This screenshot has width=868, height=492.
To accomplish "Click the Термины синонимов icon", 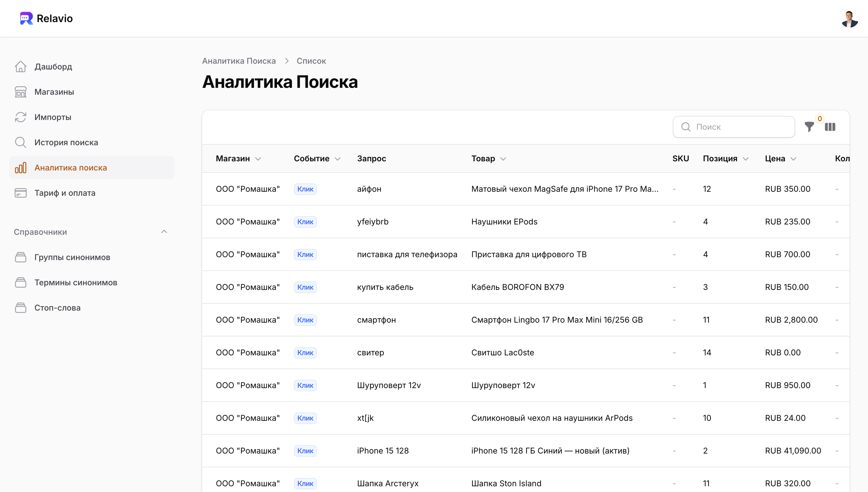I will pos(21,282).
